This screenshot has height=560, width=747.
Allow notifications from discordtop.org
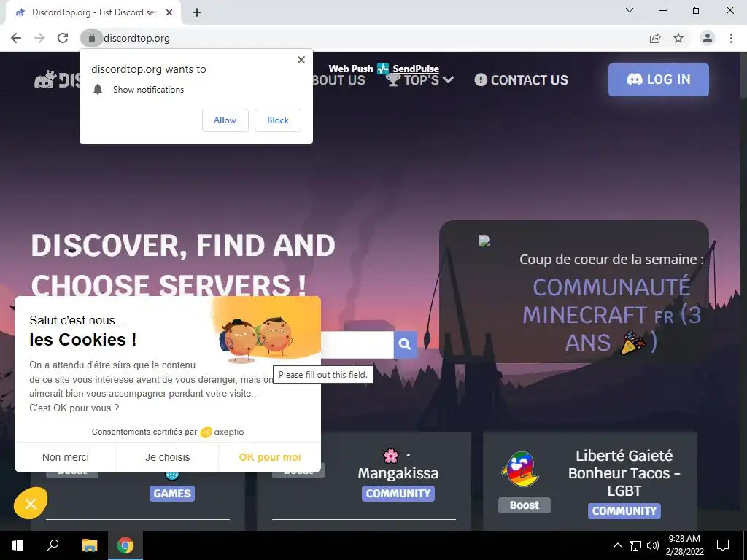225,120
